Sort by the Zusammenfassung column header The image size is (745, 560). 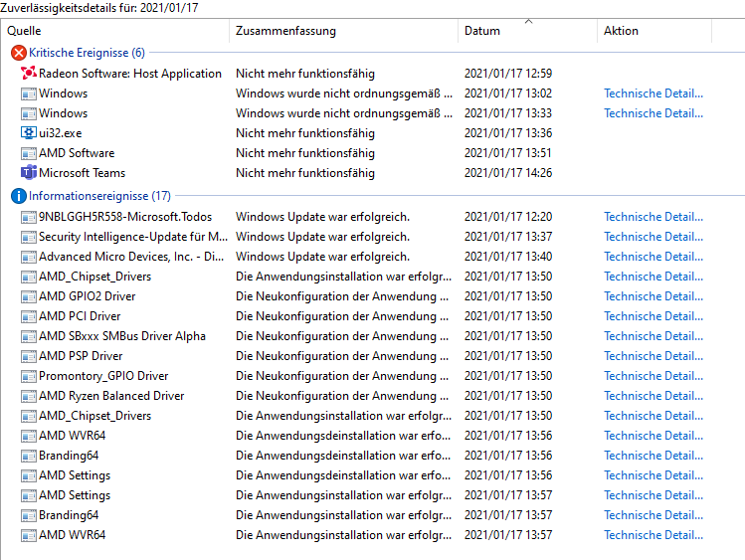(343, 31)
